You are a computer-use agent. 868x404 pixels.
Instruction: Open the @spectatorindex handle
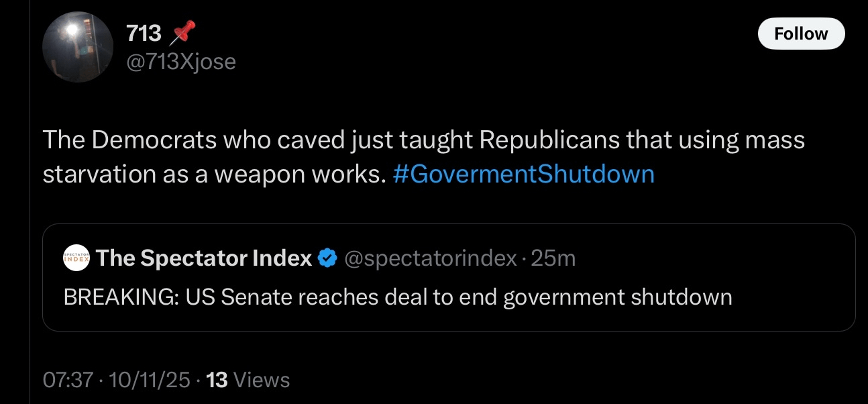(430, 258)
